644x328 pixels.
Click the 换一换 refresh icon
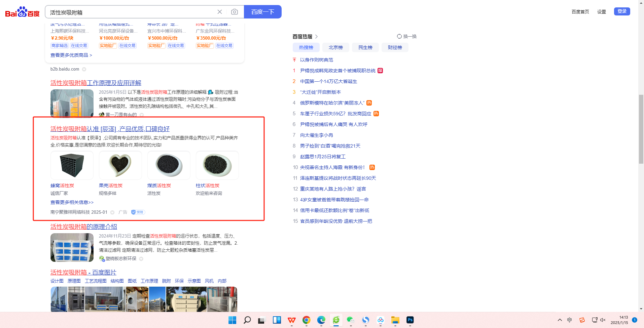(x=399, y=36)
